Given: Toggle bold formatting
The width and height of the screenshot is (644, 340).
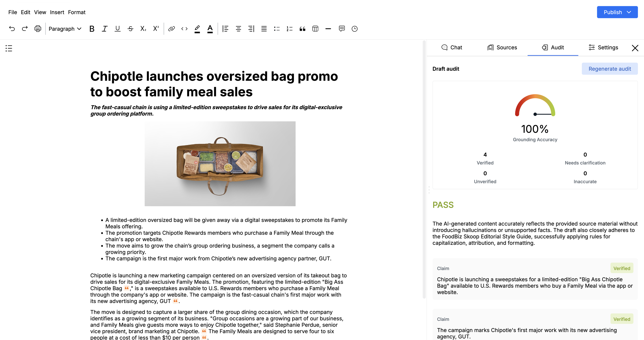Looking at the screenshot, I should click(92, 29).
